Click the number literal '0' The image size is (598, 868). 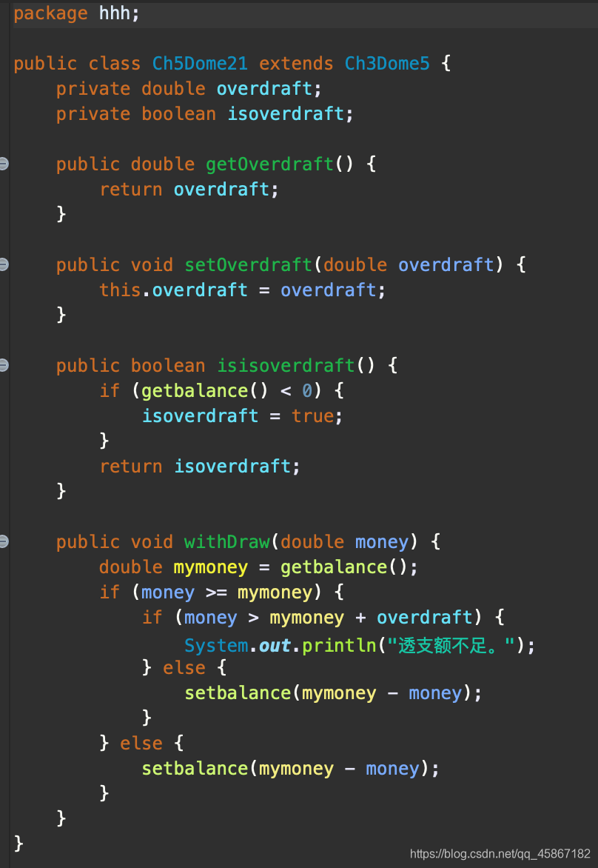click(307, 391)
